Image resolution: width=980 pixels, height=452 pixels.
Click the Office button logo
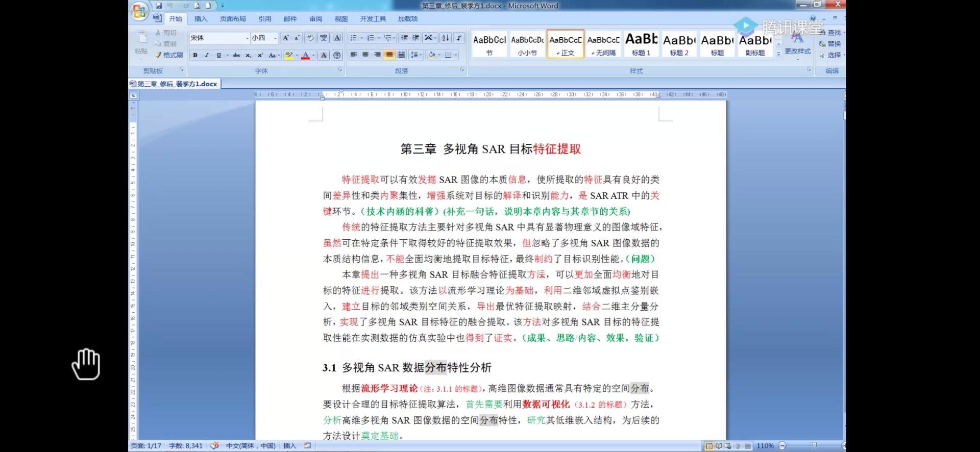139,11
